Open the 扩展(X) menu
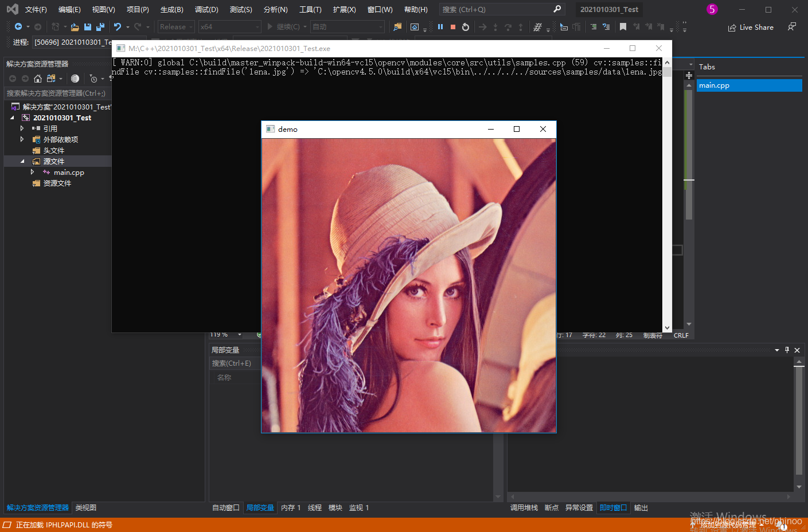This screenshot has height=532, width=808. pos(344,10)
